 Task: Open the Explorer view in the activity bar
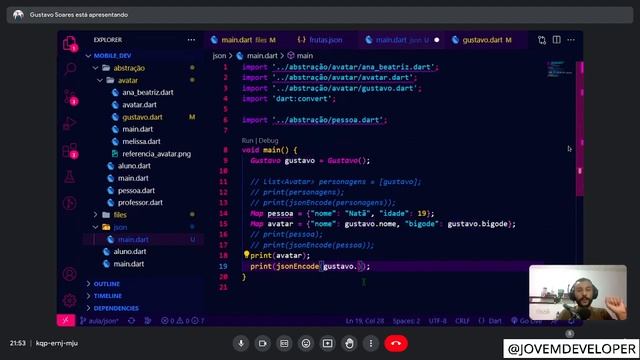point(70,43)
